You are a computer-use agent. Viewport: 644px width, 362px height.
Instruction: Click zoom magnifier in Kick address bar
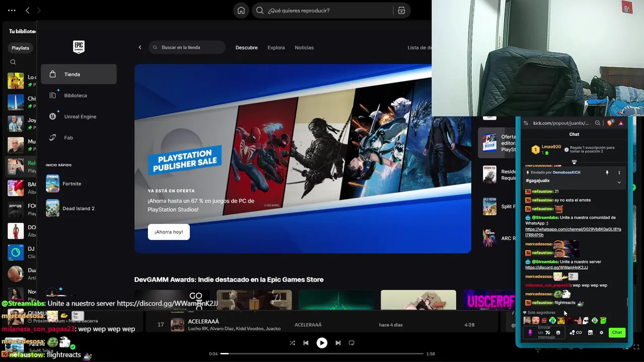(598, 123)
